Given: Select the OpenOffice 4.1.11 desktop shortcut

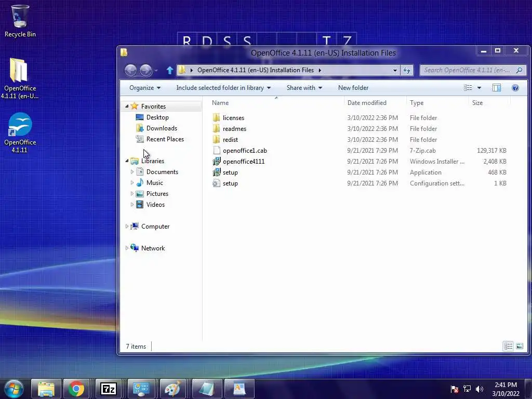Looking at the screenshot, I should tap(20, 132).
